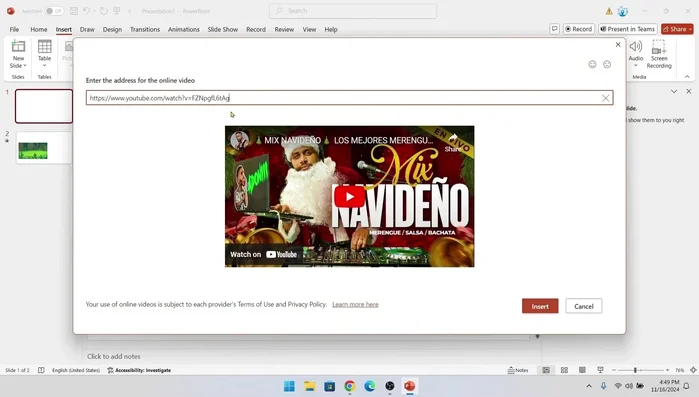Open the Comments icon button
This screenshot has height=397, width=699.
click(x=555, y=29)
